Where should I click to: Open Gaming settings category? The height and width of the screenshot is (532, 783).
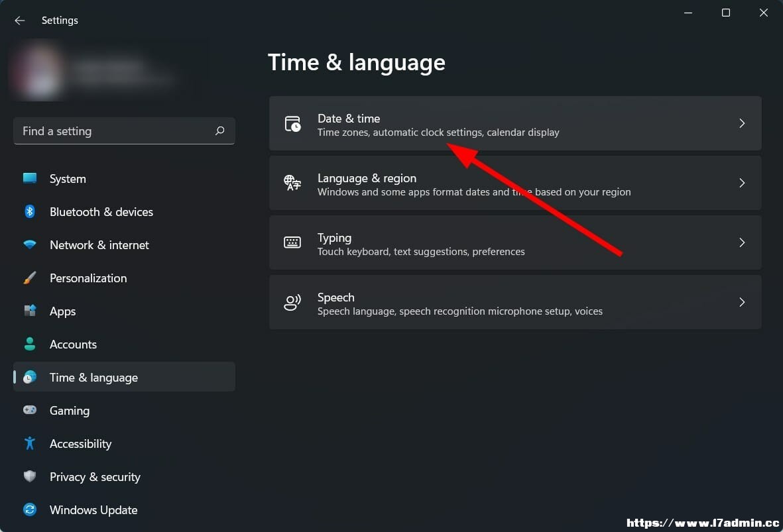point(124,411)
